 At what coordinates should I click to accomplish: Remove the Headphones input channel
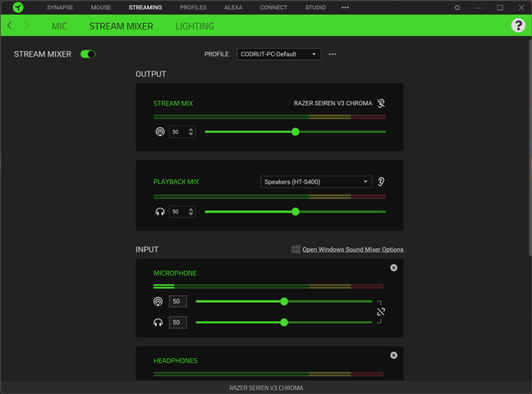pyautogui.click(x=393, y=355)
